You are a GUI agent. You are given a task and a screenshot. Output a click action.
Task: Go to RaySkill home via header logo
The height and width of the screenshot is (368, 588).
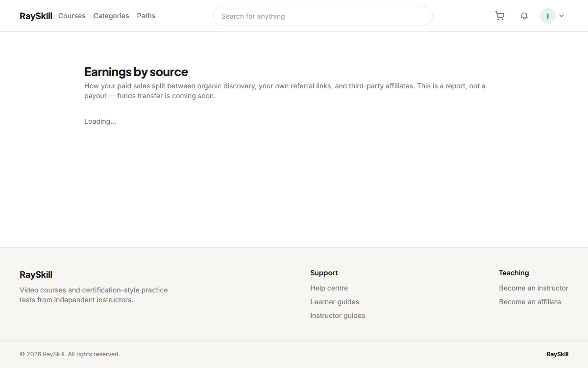36,16
